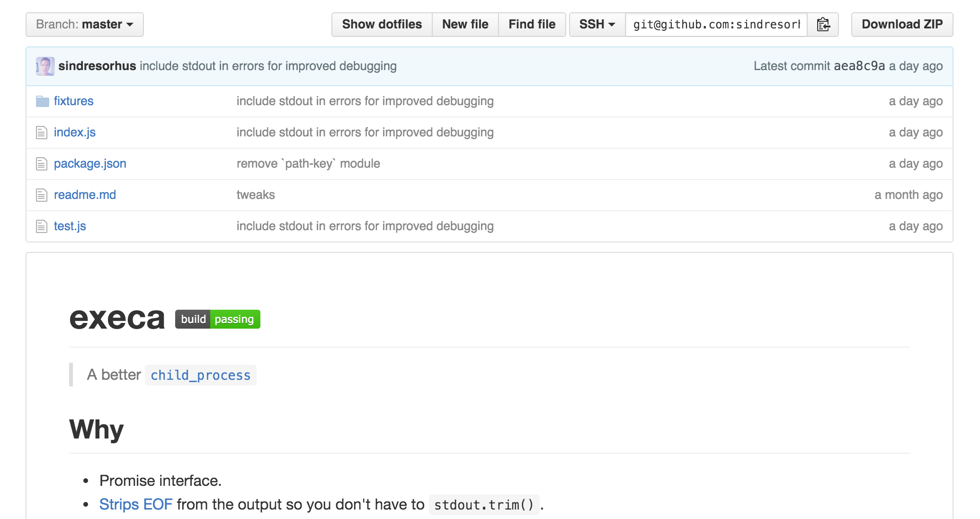Click sindresorhus avatar thumbnail
980x519 pixels.
(45, 66)
